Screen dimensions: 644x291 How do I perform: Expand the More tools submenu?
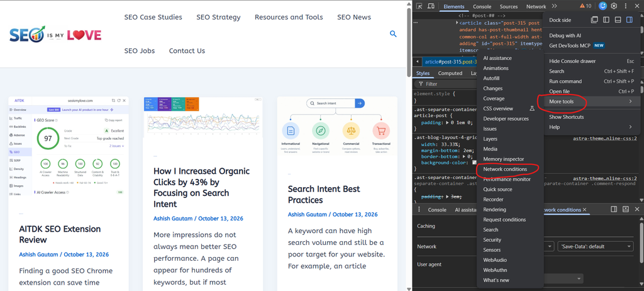[x=591, y=101]
